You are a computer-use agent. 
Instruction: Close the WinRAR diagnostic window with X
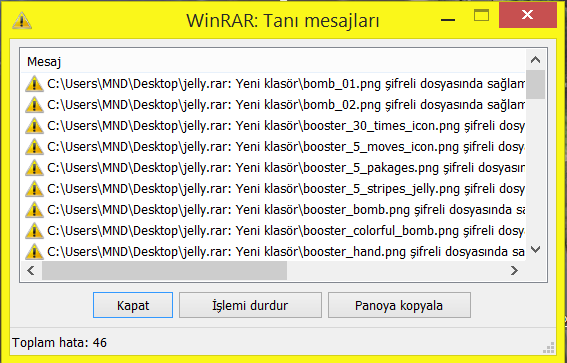pyautogui.click(x=528, y=15)
